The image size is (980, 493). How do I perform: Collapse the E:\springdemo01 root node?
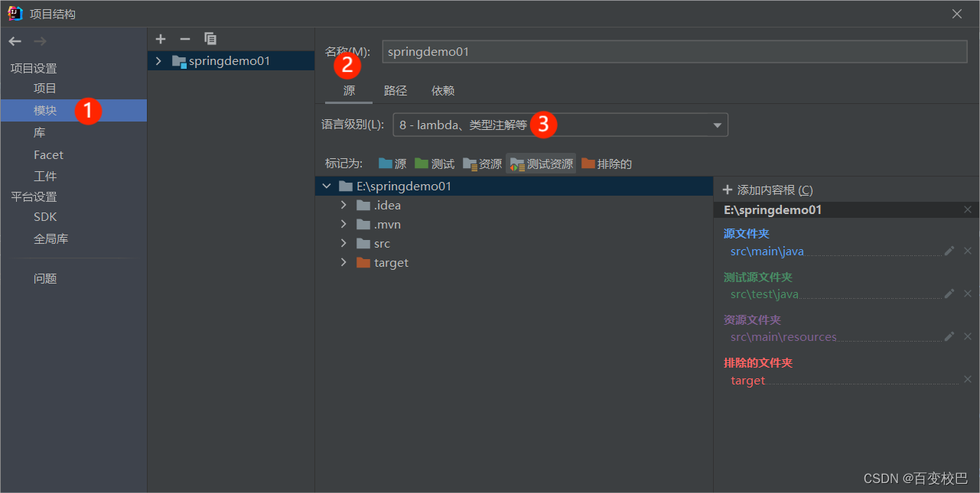pyautogui.click(x=327, y=186)
